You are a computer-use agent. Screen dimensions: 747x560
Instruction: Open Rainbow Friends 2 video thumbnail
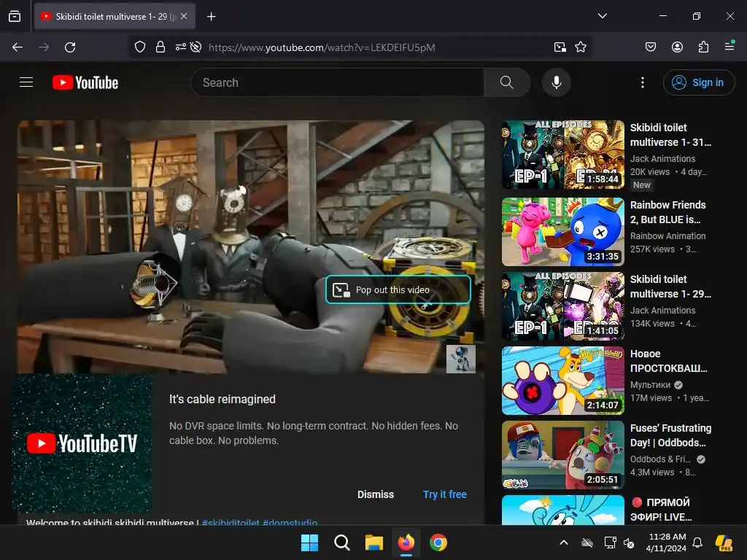point(562,232)
